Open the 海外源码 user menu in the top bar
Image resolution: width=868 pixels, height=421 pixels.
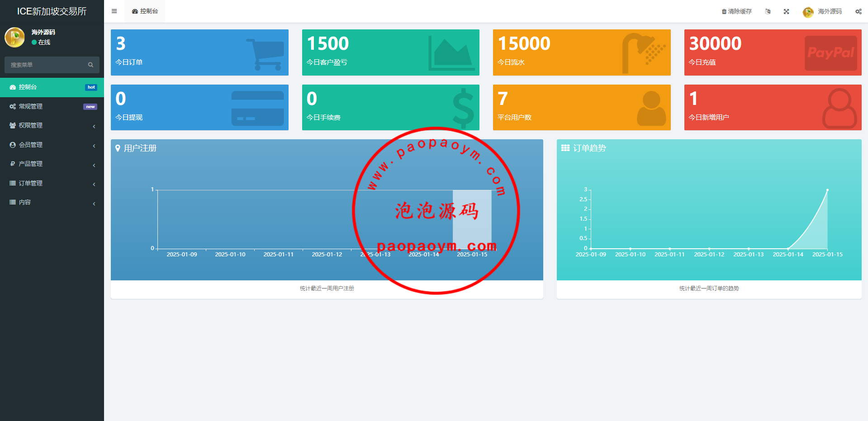[x=822, y=11]
